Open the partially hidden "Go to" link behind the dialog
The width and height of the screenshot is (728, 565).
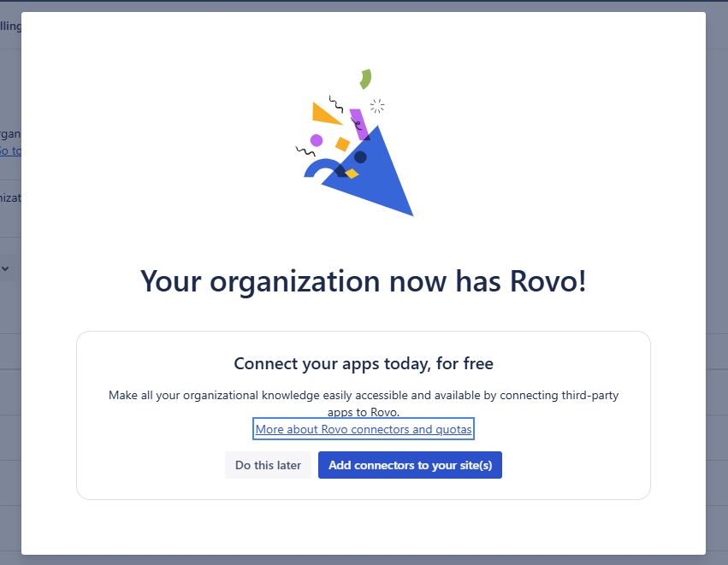coord(10,150)
